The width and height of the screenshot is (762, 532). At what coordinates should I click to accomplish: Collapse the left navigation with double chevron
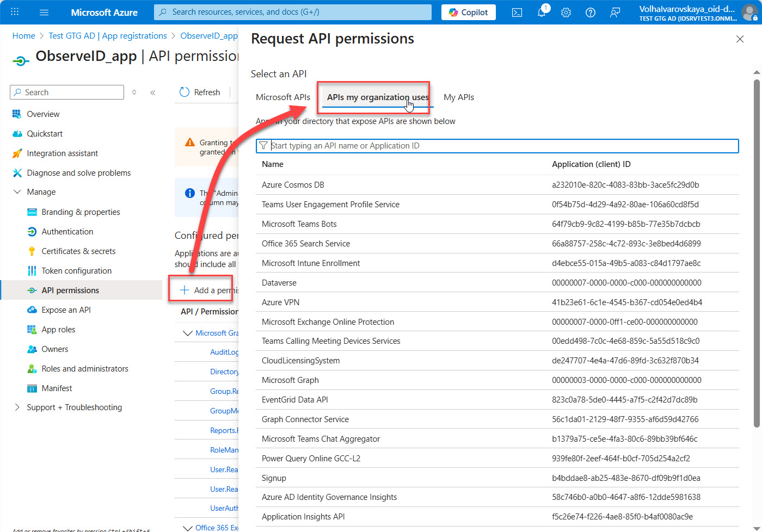tap(153, 92)
